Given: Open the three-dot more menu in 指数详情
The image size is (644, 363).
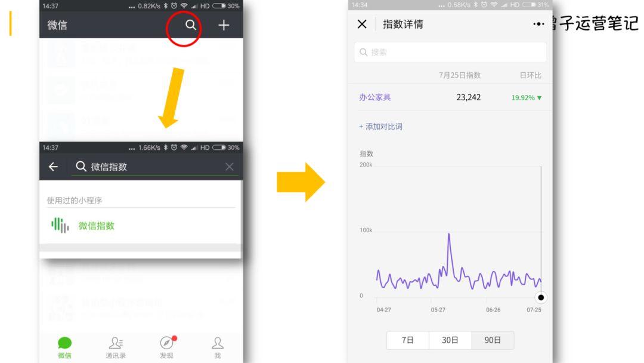Looking at the screenshot, I should 538,24.
